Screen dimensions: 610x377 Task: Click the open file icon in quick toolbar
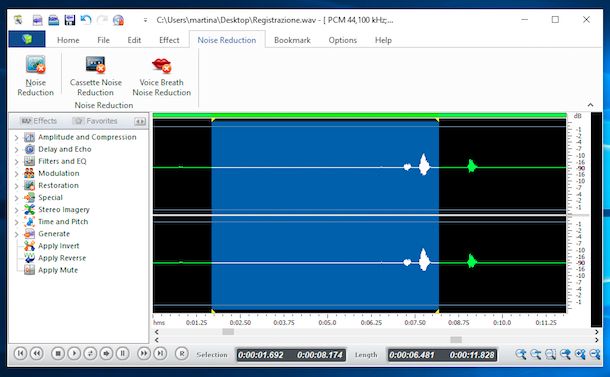53,19
